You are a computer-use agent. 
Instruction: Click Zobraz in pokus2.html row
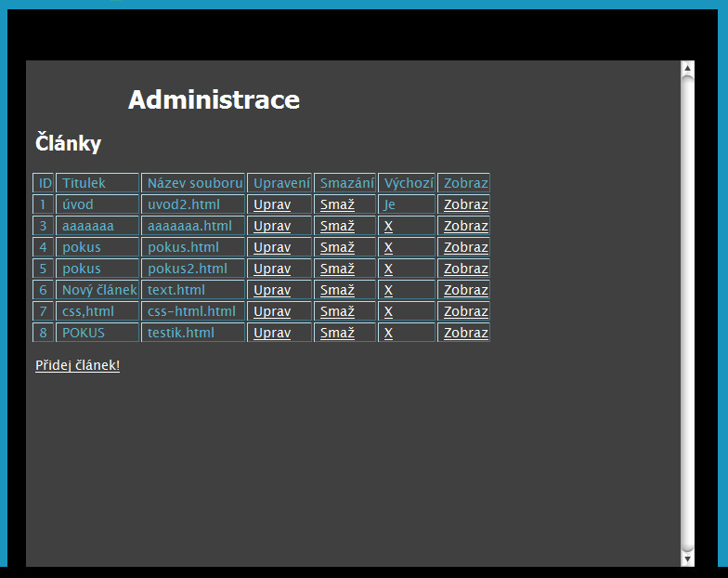[466, 269]
